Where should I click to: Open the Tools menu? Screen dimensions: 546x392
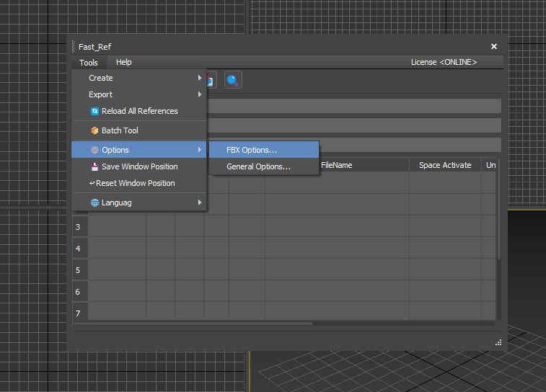pyautogui.click(x=89, y=63)
